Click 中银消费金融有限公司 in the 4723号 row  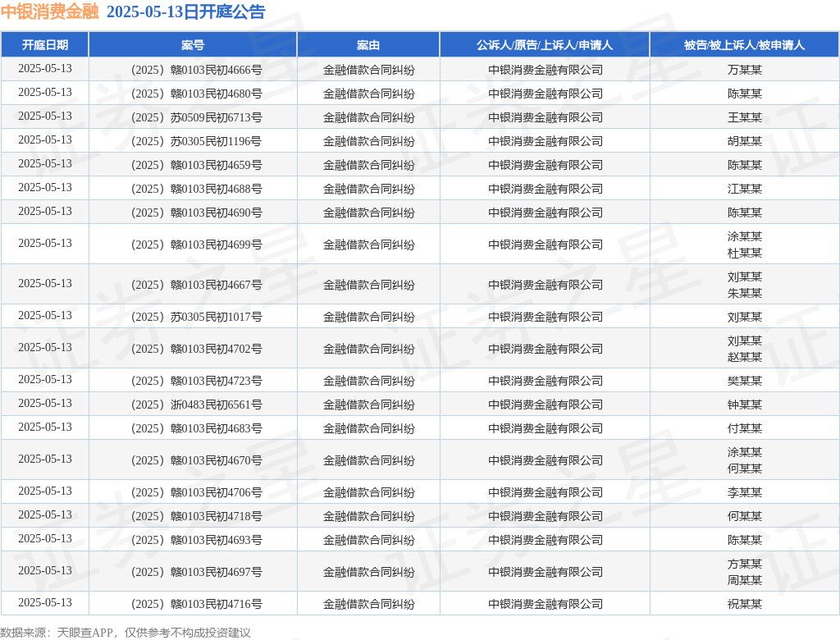546,381
